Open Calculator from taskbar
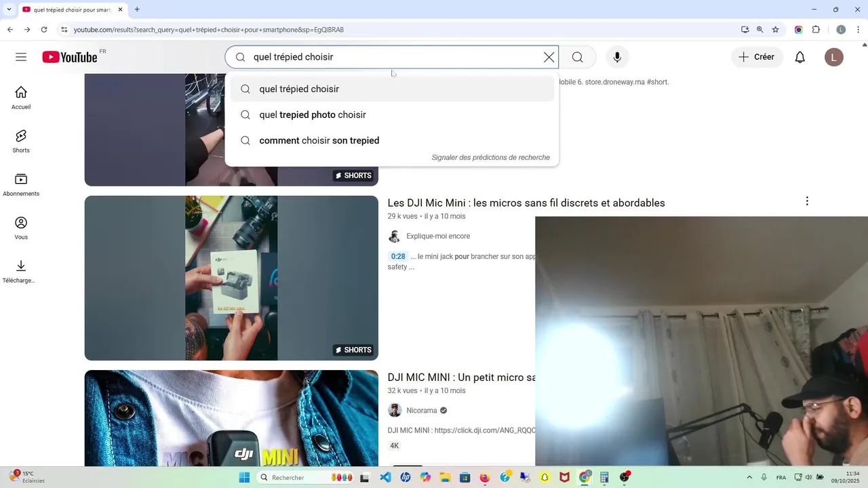 click(x=604, y=477)
